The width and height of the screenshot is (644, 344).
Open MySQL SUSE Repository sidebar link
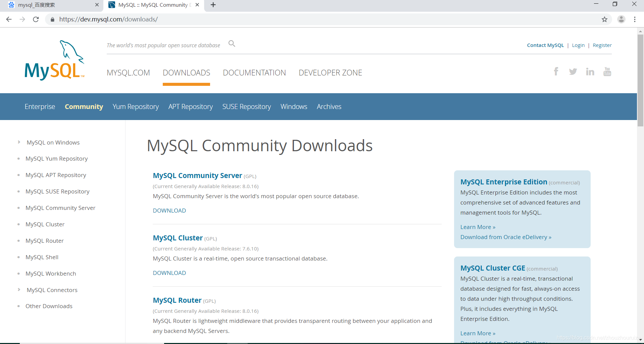pos(57,191)
